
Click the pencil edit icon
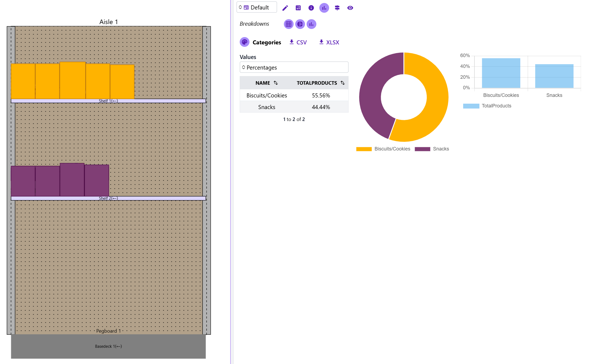pos(285,8)
